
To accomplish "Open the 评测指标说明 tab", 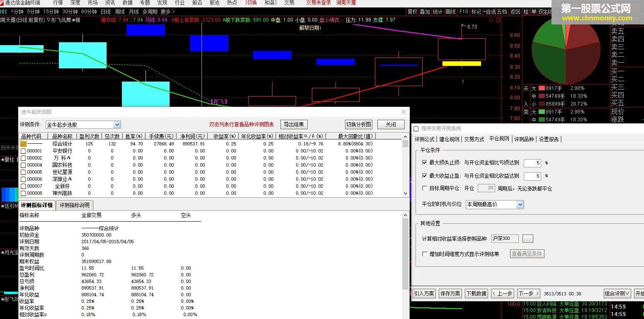I will 74,205.
